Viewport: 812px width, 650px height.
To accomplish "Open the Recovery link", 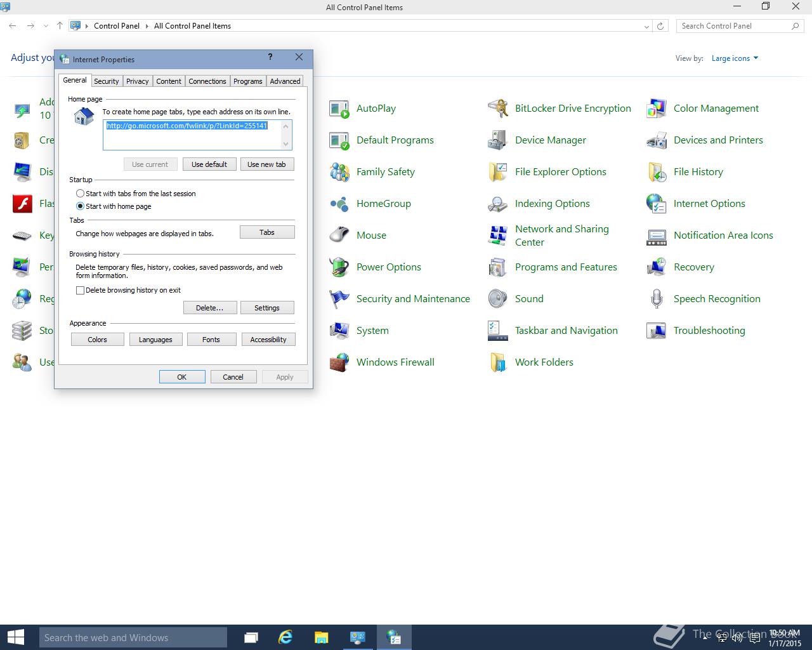I will [x=693, y=267].
